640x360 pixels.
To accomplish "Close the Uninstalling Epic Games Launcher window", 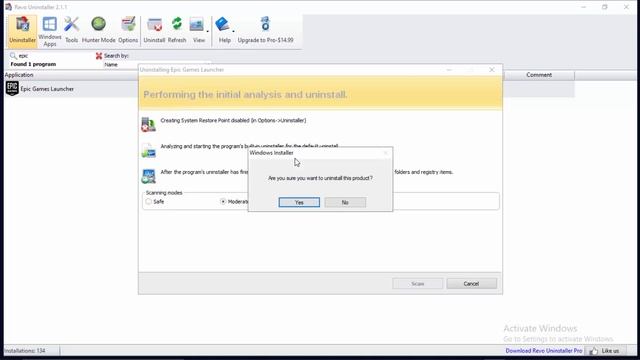I will tap(492, 70).
